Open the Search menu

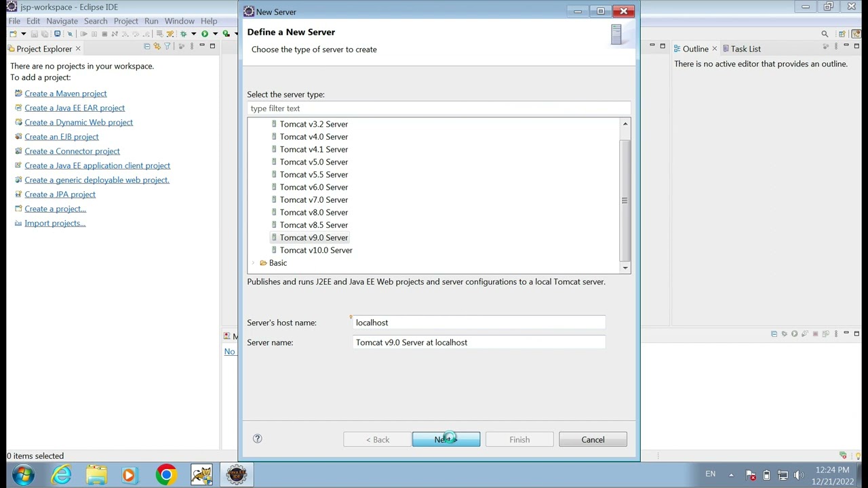[x=96, y=21]
